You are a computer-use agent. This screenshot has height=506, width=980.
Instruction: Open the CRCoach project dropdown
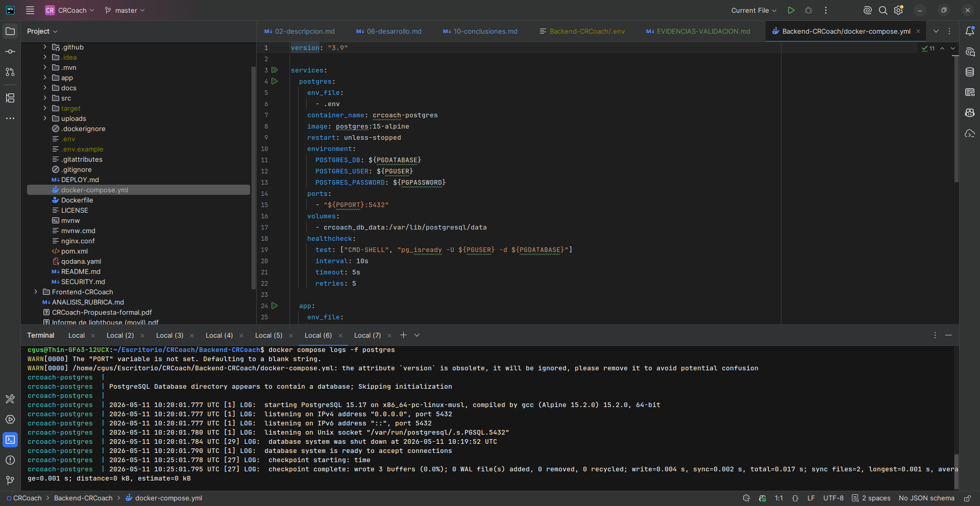point(70,10)
